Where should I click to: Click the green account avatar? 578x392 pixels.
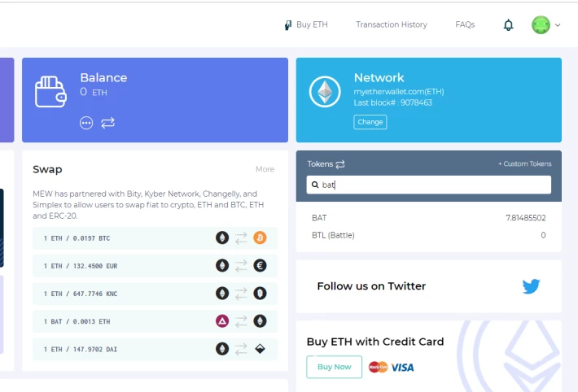click(x=541, y=25)
